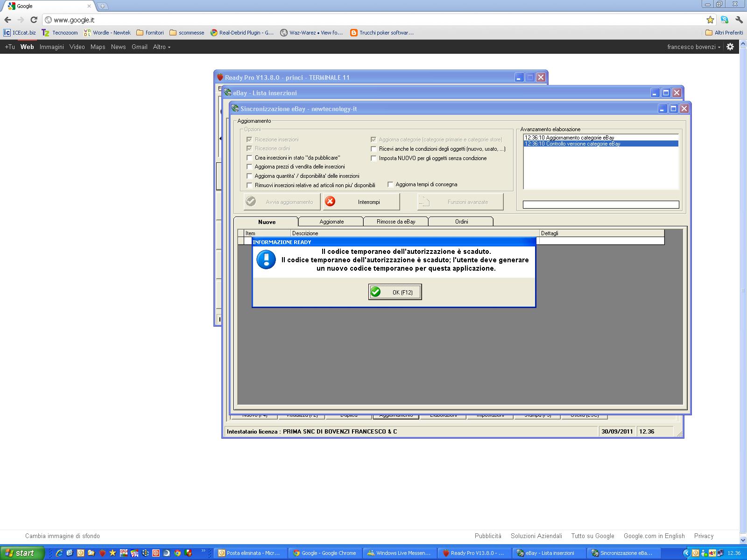
Task: Click the Item column header
Action: [268, 233]
